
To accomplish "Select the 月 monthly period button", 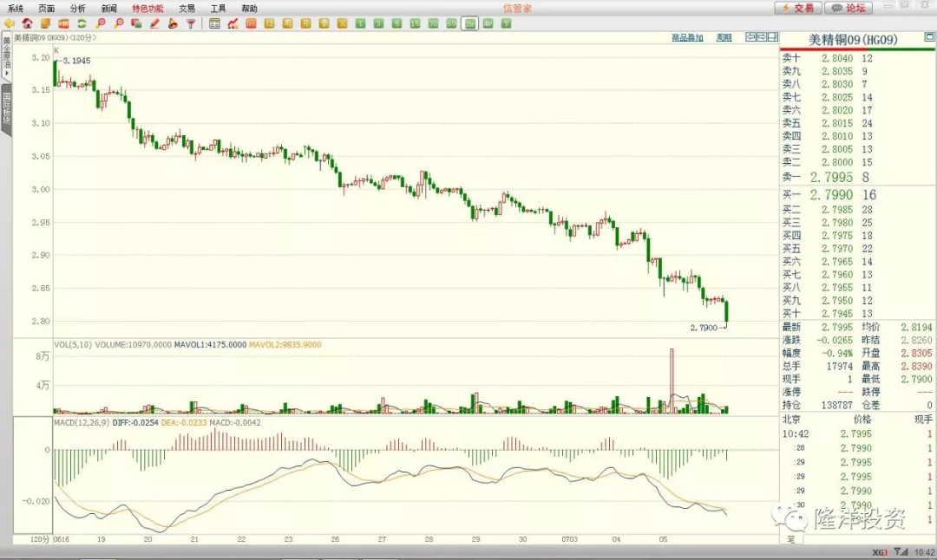I will 306,23.
